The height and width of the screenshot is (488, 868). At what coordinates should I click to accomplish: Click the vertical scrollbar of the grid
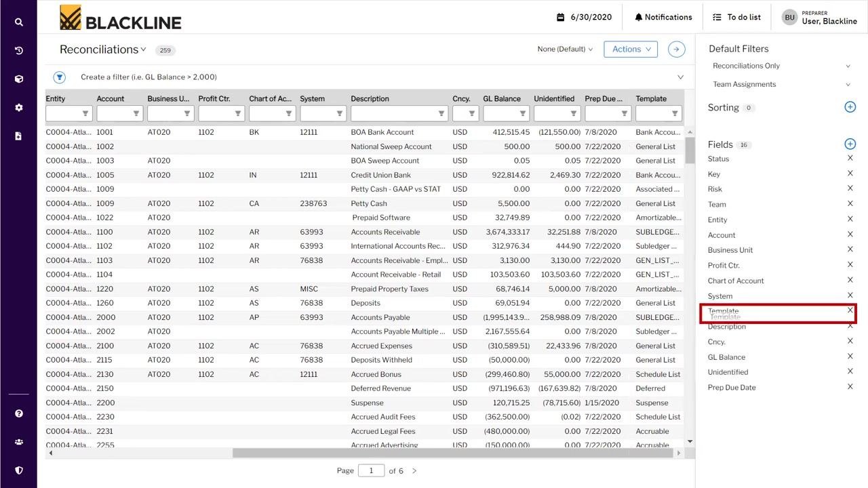tap(690, 150)
